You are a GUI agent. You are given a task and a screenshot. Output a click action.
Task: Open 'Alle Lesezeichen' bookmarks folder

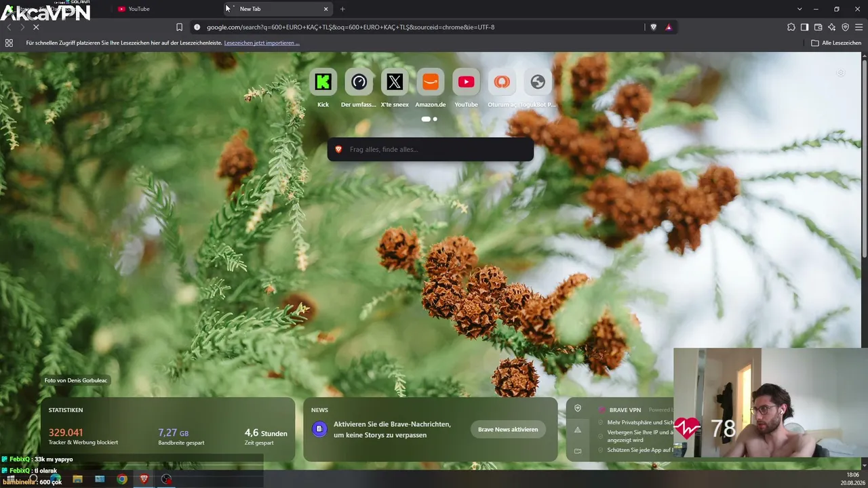pyautogui.click(x=836, y=43)
